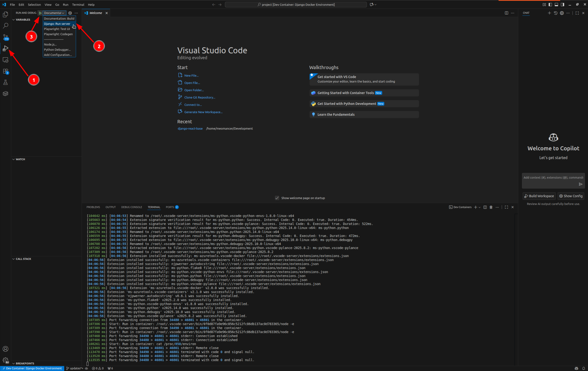Open the Explorer view in activity bar

pos(5,14)
